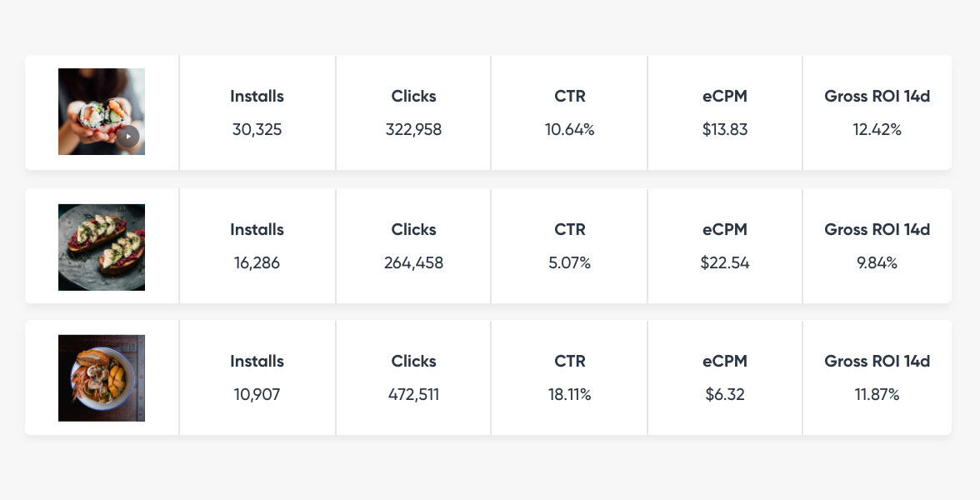Select the Clicks 322,958 cell
This screenshot has height=500, width=980.
coord(413,112)
